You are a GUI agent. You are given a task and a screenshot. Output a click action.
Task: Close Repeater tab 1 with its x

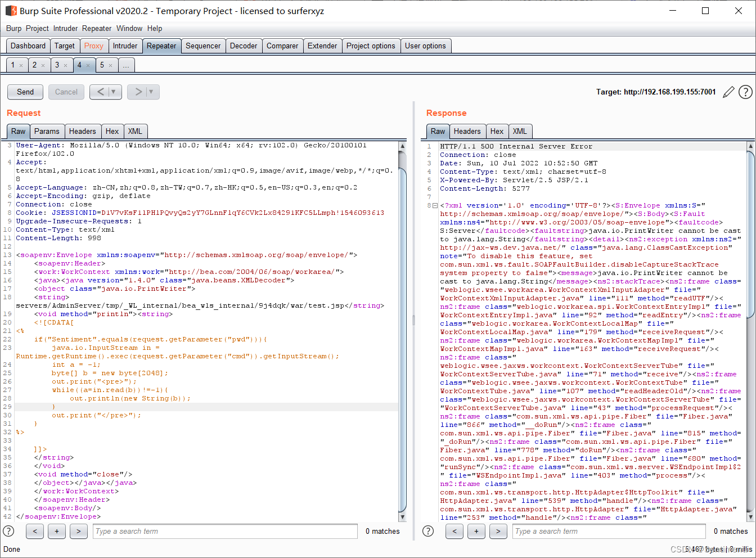click(x=21, y=65)
